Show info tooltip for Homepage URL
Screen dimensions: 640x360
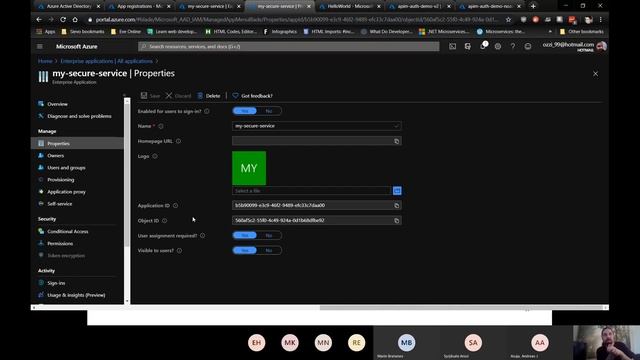pyautogui.click(x=178, y=141)
